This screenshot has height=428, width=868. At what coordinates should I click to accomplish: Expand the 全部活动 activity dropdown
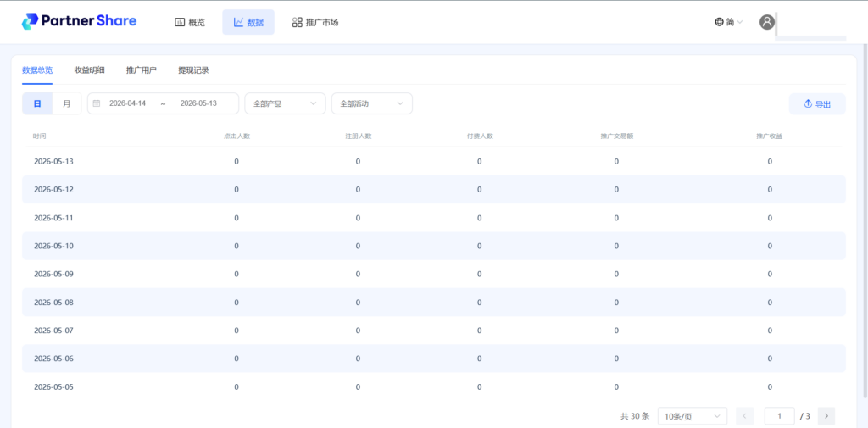pos(372,103)
